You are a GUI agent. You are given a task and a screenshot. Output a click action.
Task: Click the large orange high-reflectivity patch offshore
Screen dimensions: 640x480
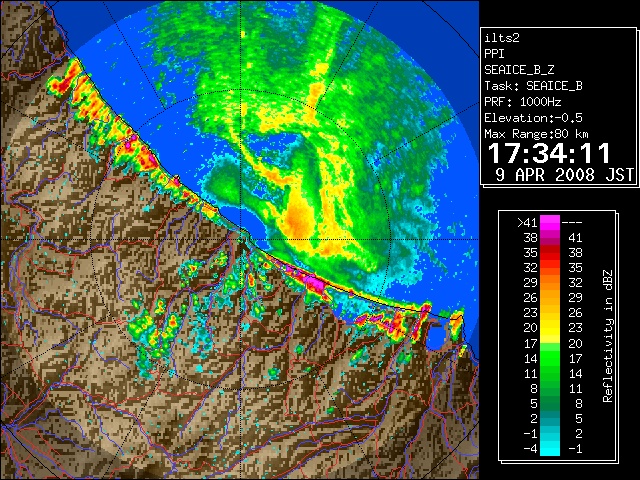pos(299,222)
